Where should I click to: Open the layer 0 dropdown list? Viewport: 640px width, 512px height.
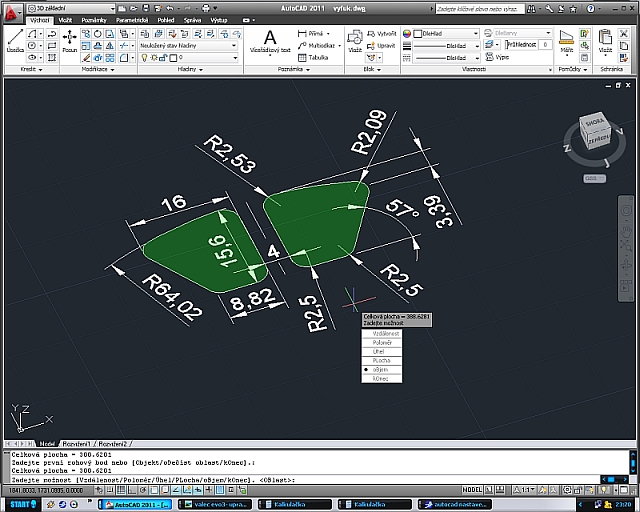pyautogui.click(x=188, y=58)
